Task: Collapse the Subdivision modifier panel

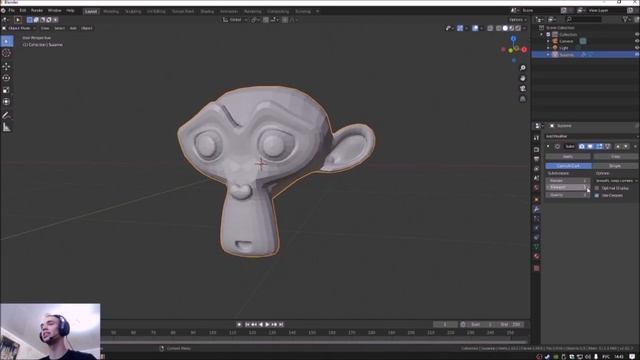Action: (548, 146)
